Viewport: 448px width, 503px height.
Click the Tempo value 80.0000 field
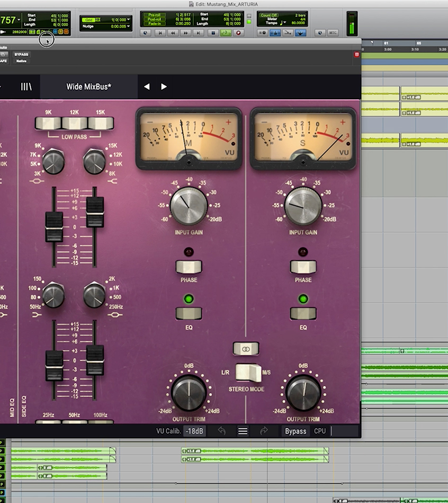click(x=298, y=23)
